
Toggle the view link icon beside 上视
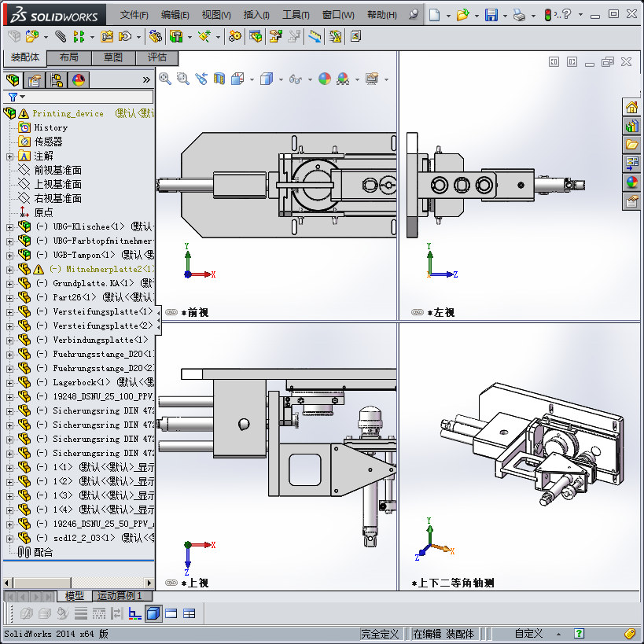[x=171, y=583]
